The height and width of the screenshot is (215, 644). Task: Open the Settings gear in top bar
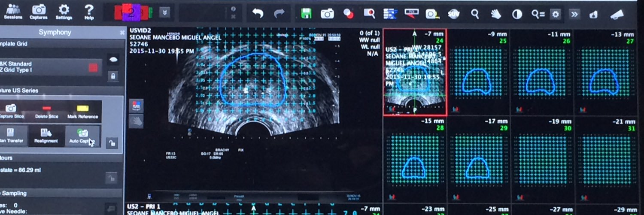pyautogui.click(x=64, y=12)
